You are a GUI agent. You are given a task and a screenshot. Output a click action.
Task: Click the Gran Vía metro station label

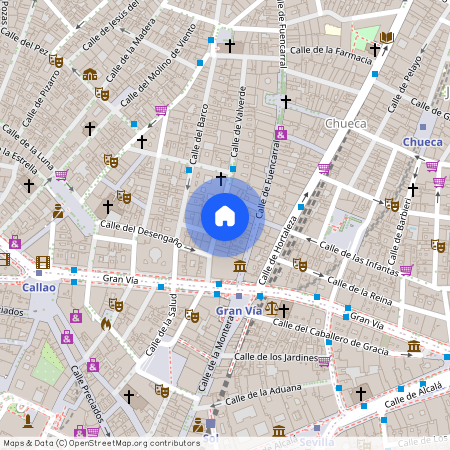click(239, 311)
